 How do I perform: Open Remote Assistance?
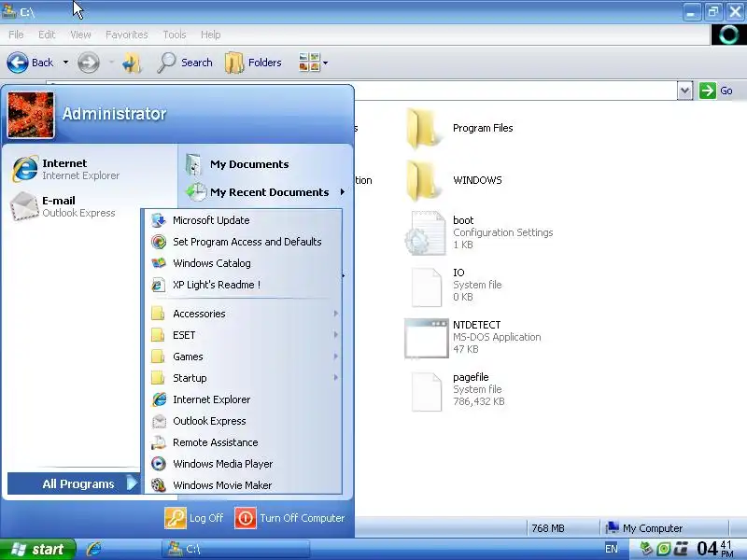[243, 442]
